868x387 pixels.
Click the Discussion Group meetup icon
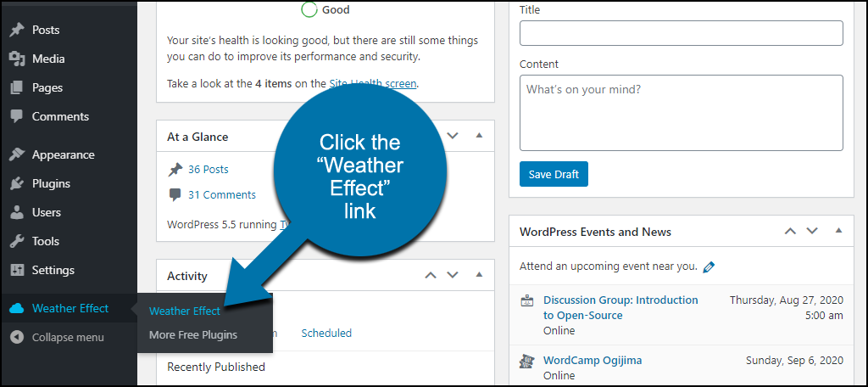pyautogui.click(x=527, y=301)
